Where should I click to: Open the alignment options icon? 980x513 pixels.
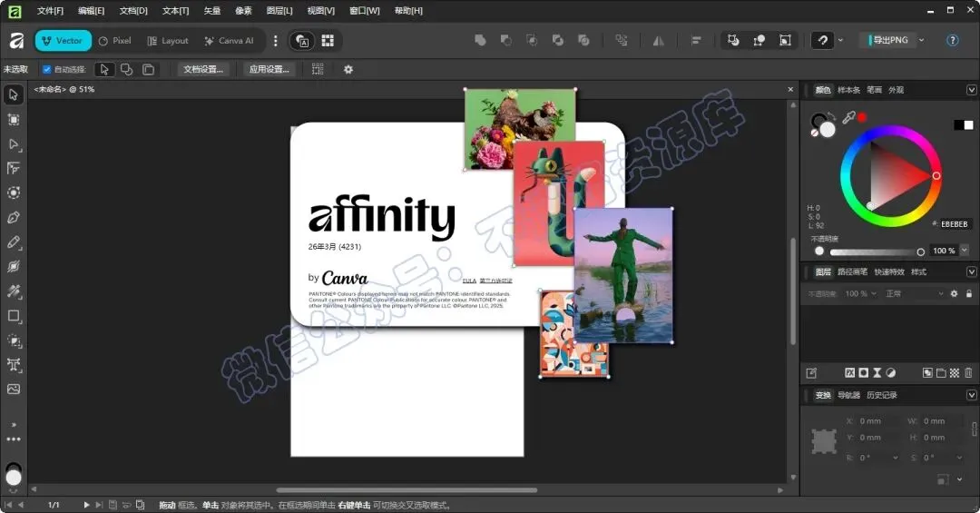coord(696,41)
